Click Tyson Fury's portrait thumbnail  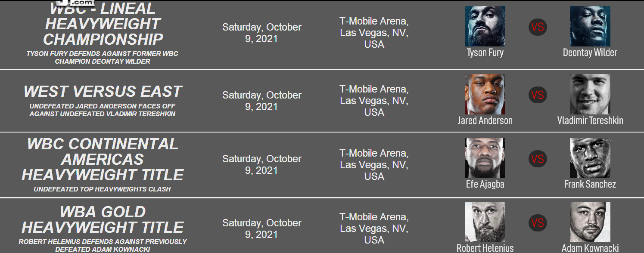(x=485, y=26)
